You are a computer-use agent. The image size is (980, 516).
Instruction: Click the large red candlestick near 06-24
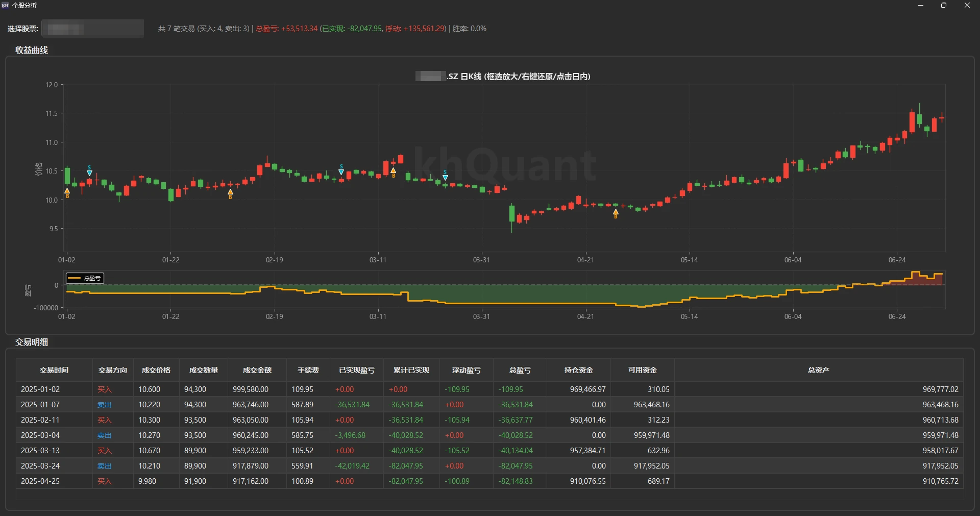point(912,121)
